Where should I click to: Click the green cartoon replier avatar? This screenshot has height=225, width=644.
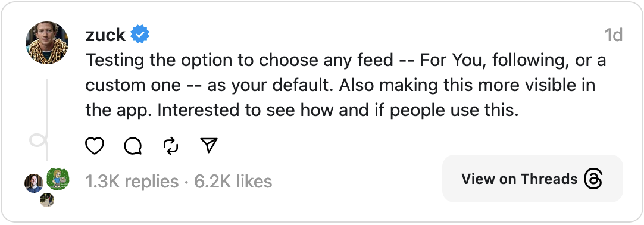pos(58,179)
